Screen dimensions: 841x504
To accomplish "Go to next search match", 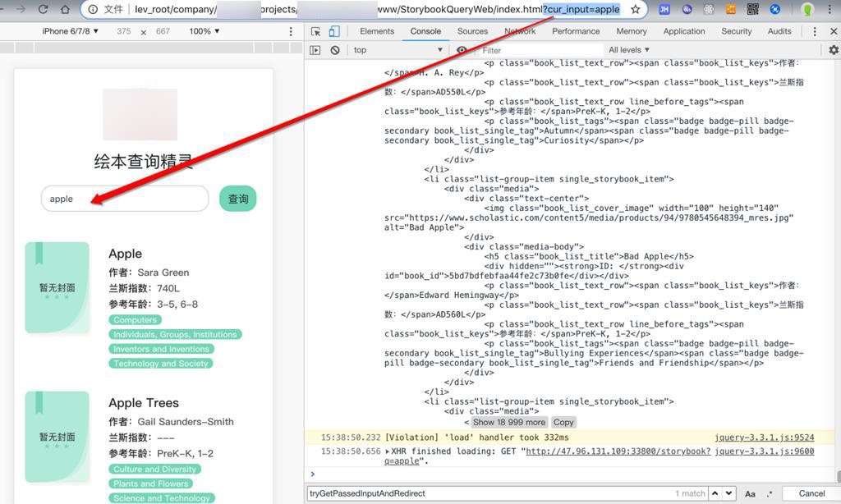I will (728, 493).
